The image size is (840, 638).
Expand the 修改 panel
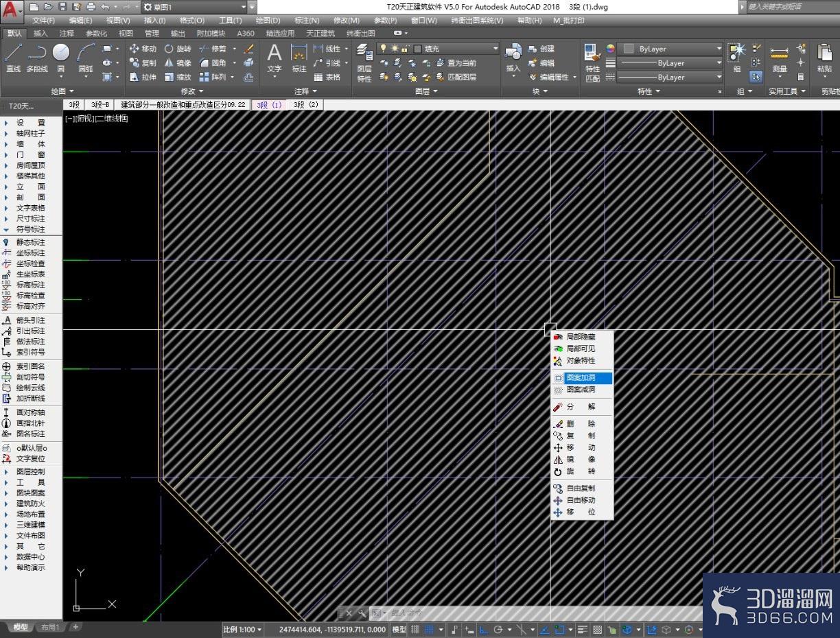click(191, 91)
